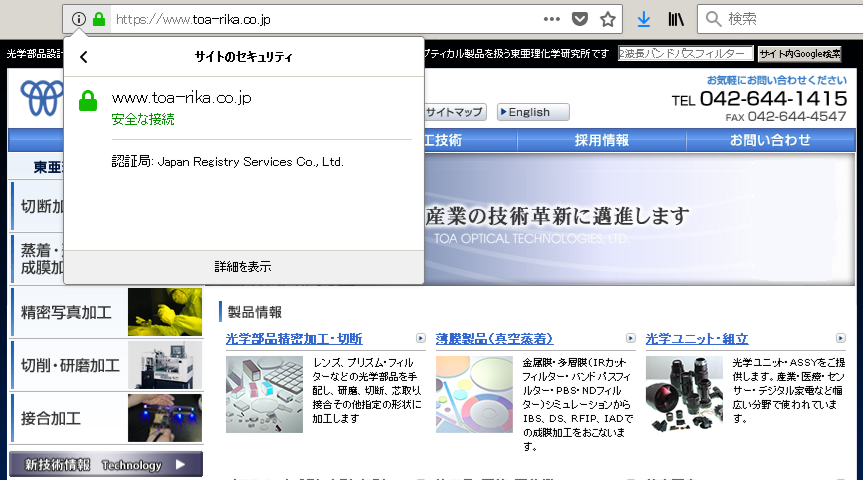863x480 pixels.
Task: Click the www.toa-rika.co.jp domain in panel
Action: (182, 98)
